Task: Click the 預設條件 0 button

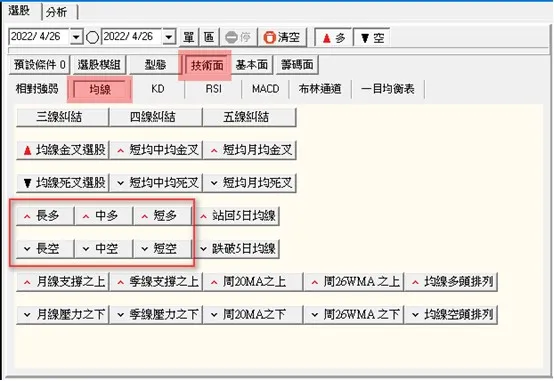Action: [40, 65]
